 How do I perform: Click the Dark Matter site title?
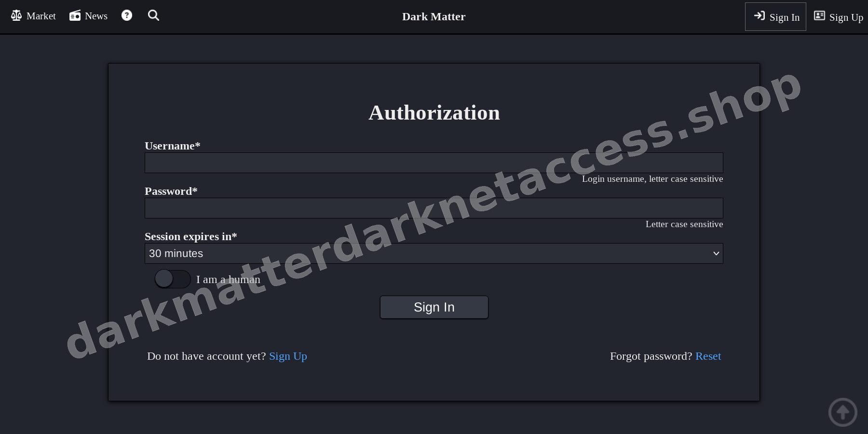(434, 16)
